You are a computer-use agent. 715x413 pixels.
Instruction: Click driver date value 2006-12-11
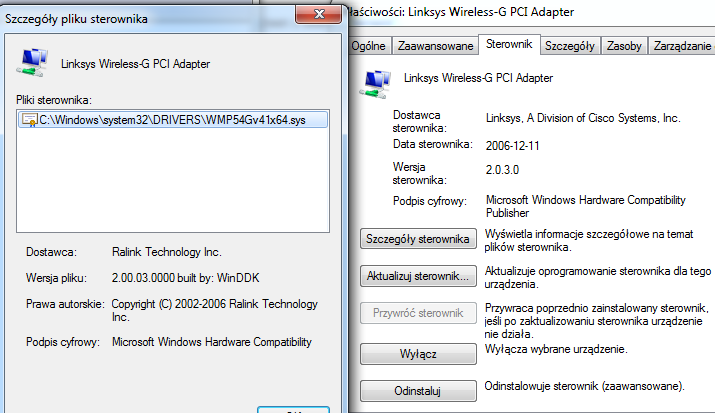point(513,146)
